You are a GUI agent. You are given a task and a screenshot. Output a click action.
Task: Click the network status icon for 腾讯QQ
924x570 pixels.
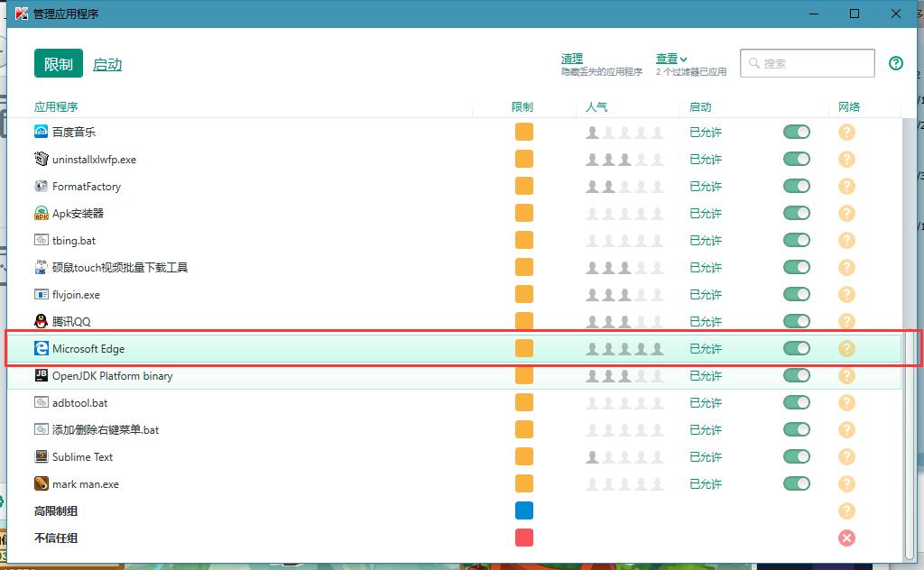pyautogui.click(x=846, y=321)
